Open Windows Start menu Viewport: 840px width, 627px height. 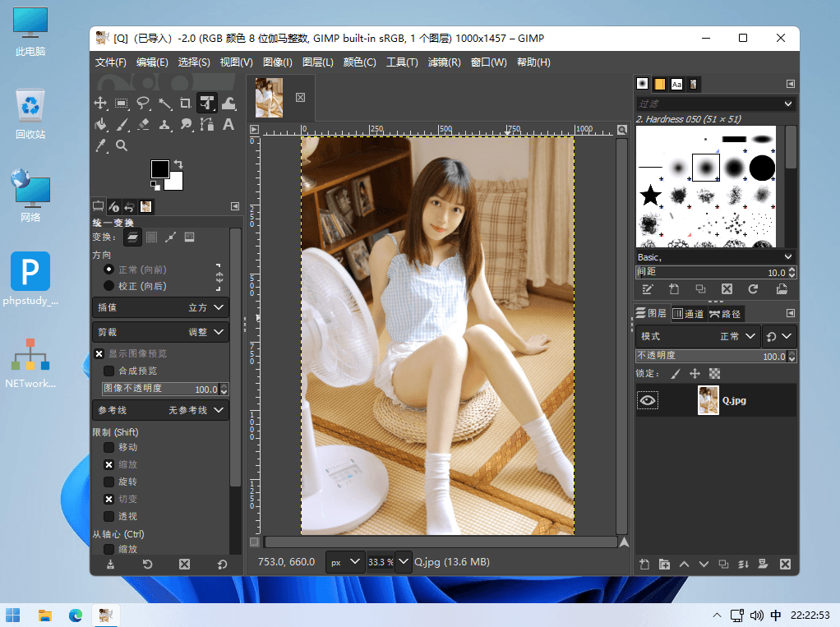coord(13,615)
